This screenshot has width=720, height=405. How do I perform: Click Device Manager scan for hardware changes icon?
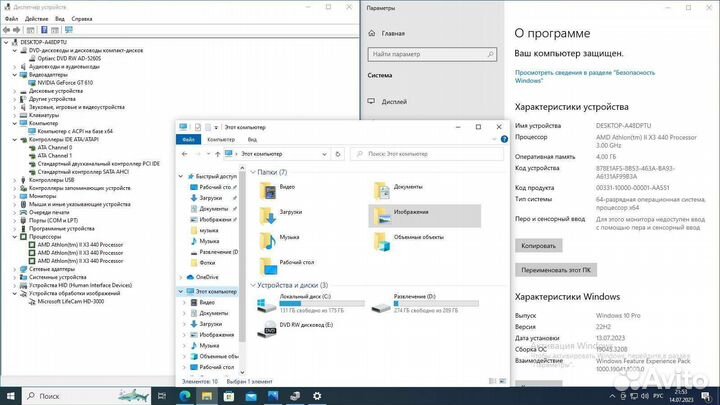click(x=69, y=30)
